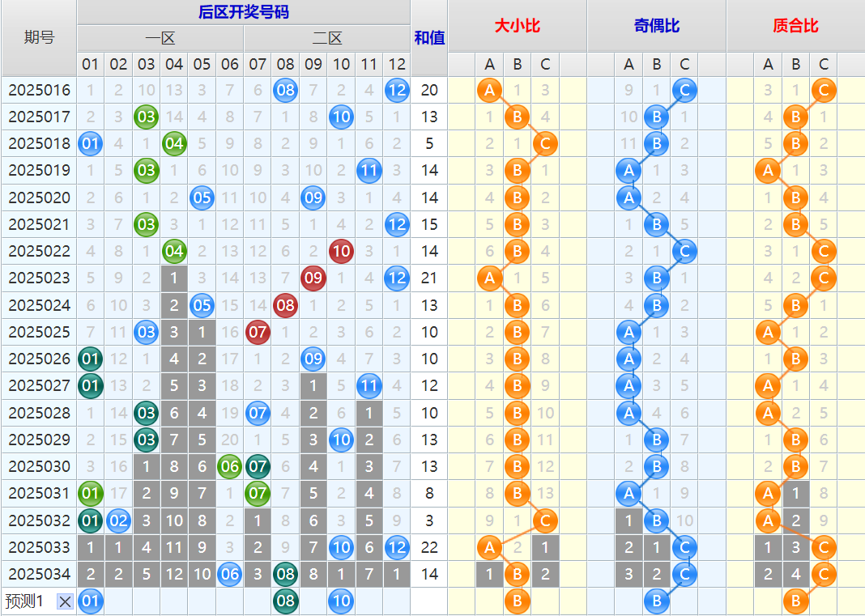Click the blue 05 ball in row 2025020
The height and width of the screenshot is (616, 865).
pyautogui.click(x=202, y=198)
